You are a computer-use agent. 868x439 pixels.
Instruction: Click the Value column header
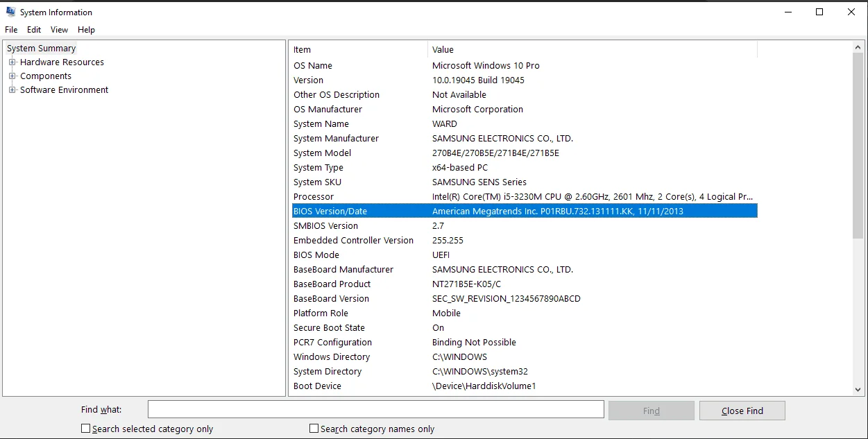pos(593,50)
